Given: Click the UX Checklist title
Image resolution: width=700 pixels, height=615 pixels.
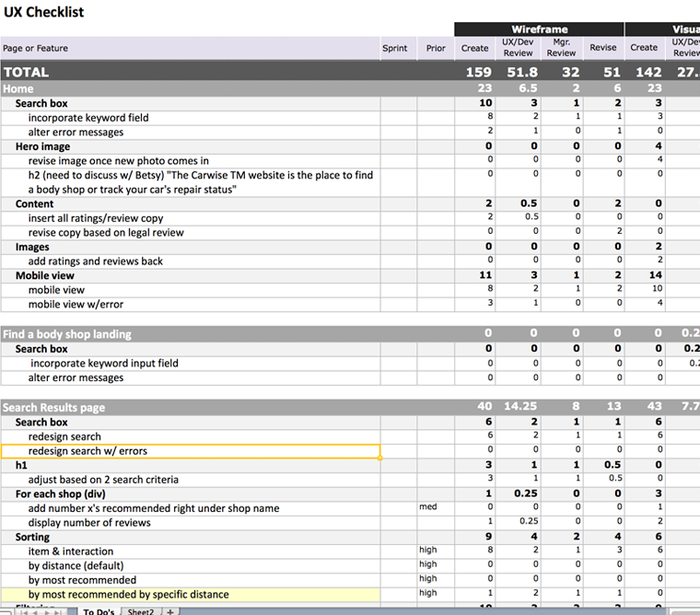Looking at the screenshot, I should click(x=44, y=12).
